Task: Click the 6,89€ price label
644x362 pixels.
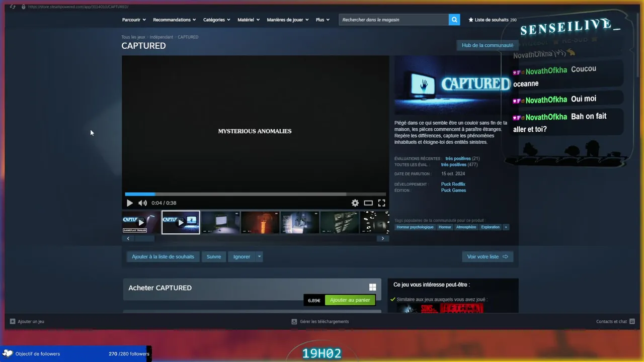Action: (x=314, y=300)
